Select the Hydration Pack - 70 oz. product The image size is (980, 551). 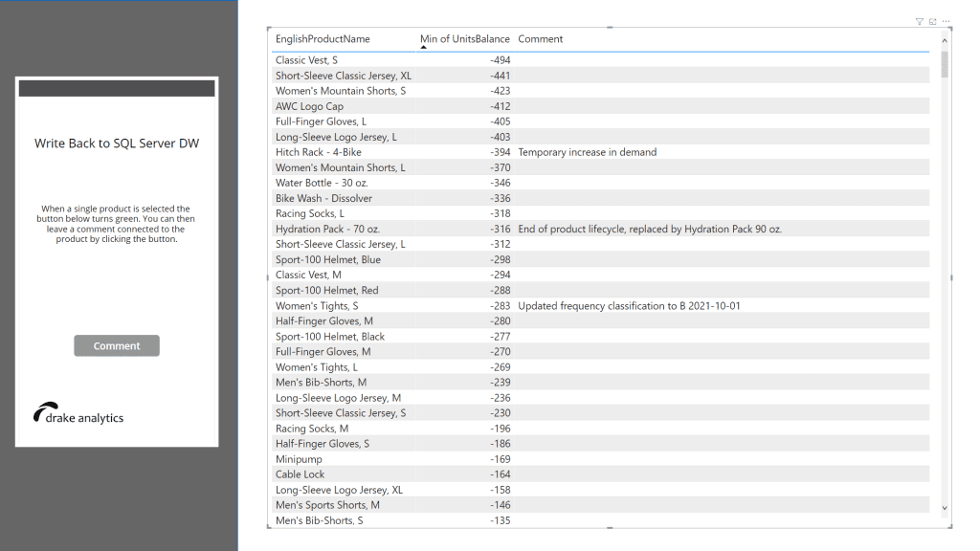tap(327, 229)
